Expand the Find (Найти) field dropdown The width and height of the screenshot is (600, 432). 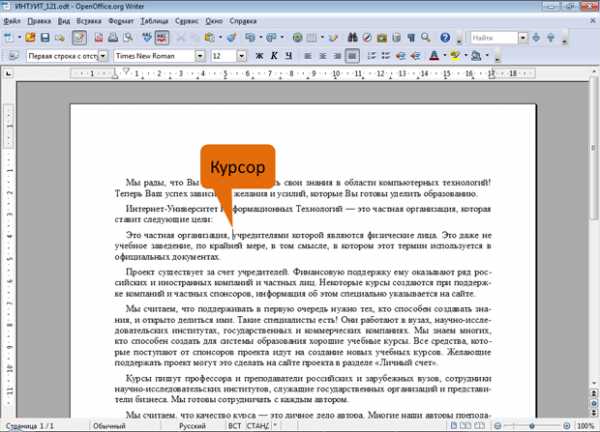pos(523,37)
